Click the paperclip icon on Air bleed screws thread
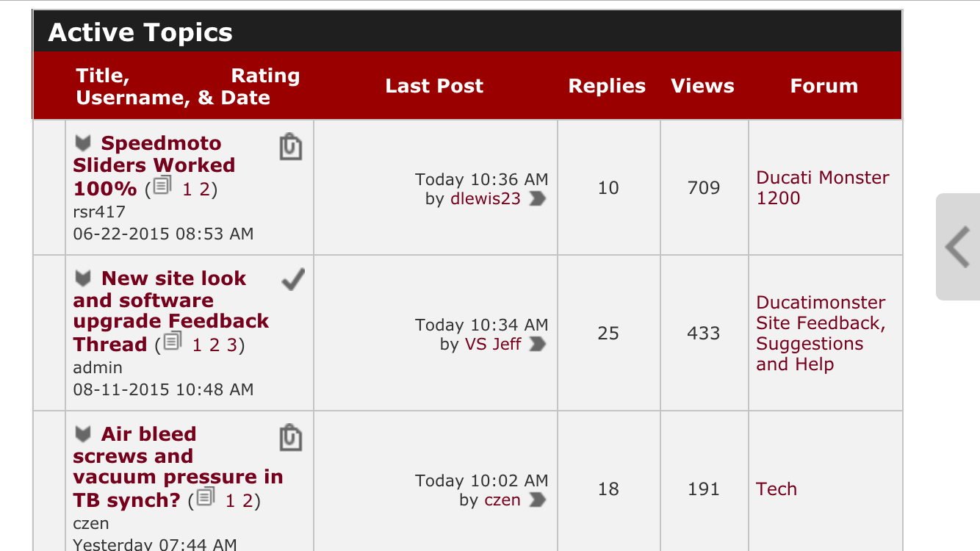 coord(291,438)
